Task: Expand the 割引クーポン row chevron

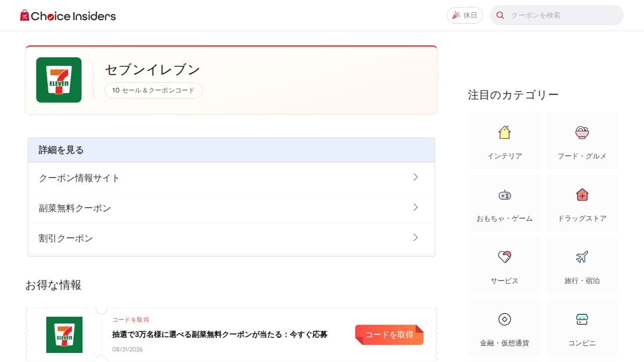Action: 416,237
